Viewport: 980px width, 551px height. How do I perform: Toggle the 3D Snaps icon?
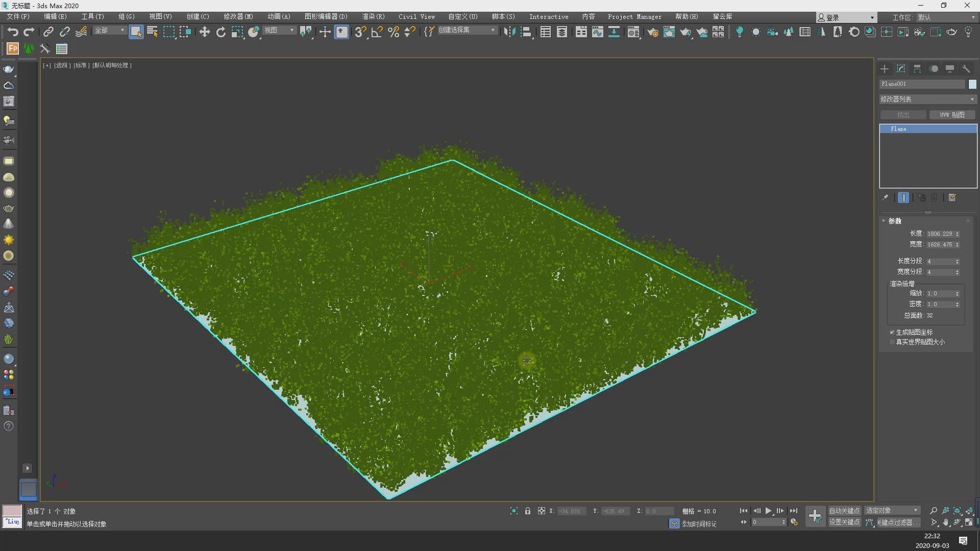pyautogui.click(x=360, y=32)
